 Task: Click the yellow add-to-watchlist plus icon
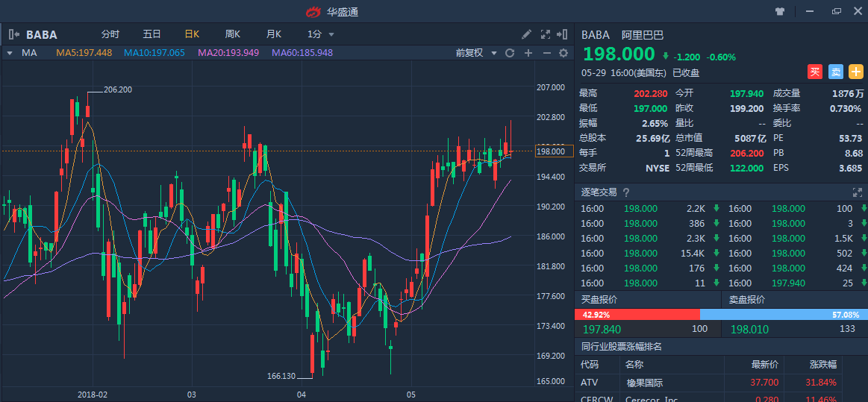[855, 72]
